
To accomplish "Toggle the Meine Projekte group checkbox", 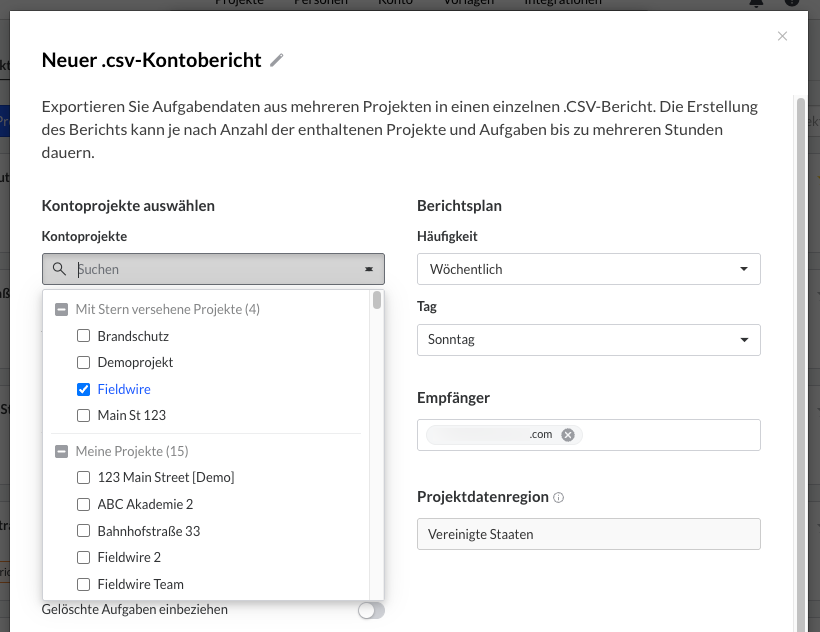I will pyautogui.click(x=61, y=452).
